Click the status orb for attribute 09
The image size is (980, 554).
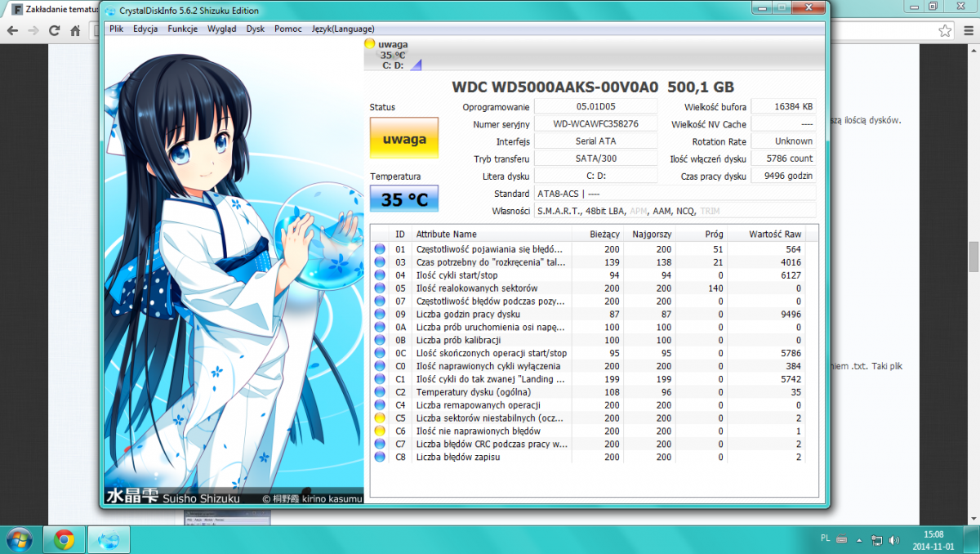click(380, 314)
